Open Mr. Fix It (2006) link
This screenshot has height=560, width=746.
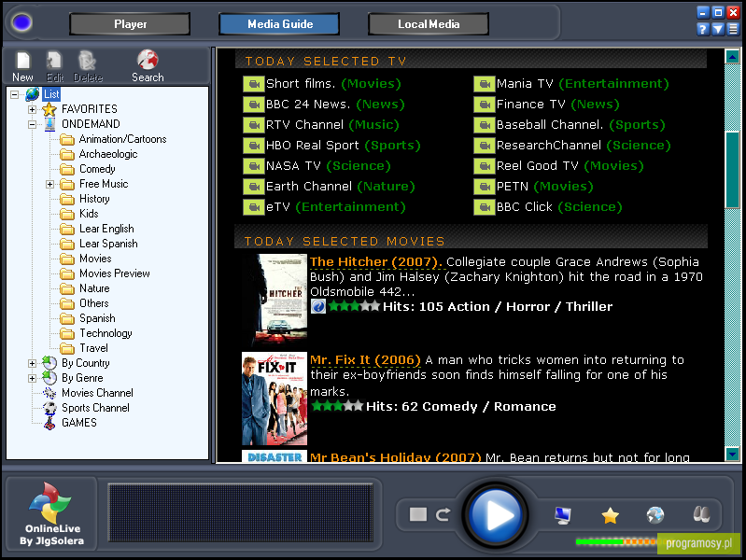pos(365,359)
